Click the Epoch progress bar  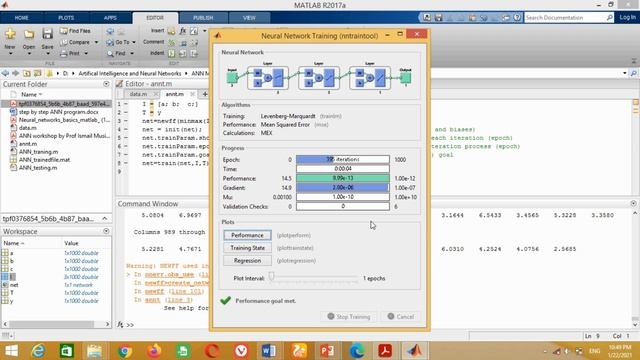click(343, 160)
